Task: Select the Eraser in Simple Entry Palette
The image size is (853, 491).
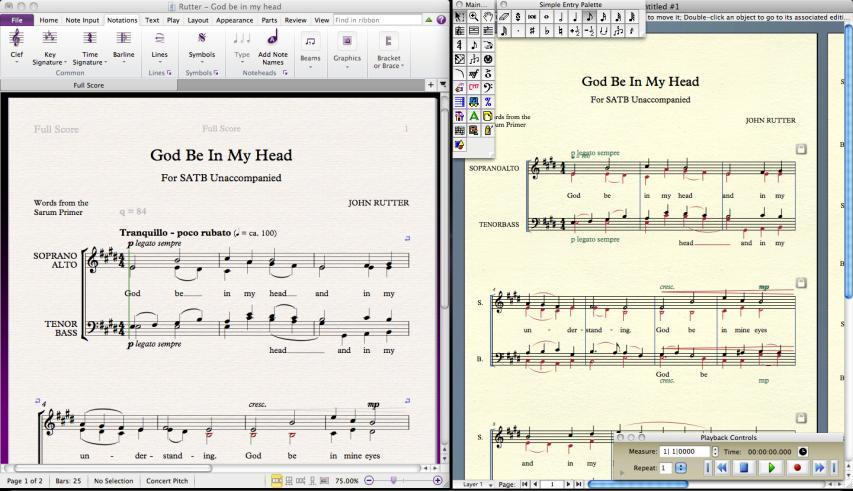Action: pos(504,17)
